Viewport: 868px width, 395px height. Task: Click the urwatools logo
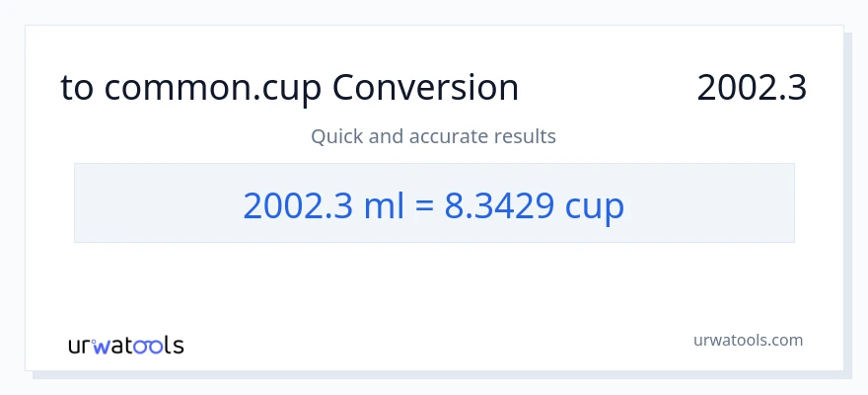pos(125,345)
